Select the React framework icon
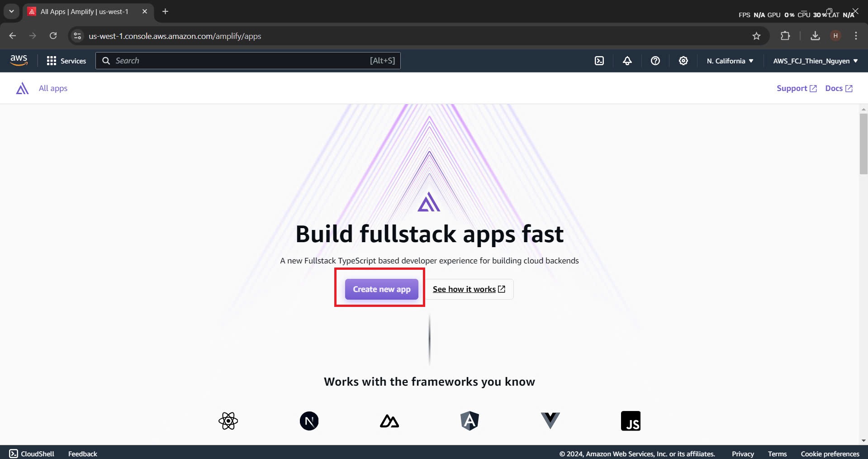Viewport: 868px width, 459px height. (x=228, y=421)
